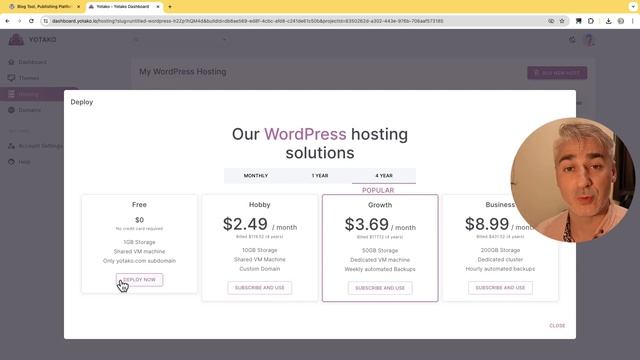The width and height of the screenshot is (640, 360).
Task: Click the Help headset icon in sidebar
Action: coord(11,162)
